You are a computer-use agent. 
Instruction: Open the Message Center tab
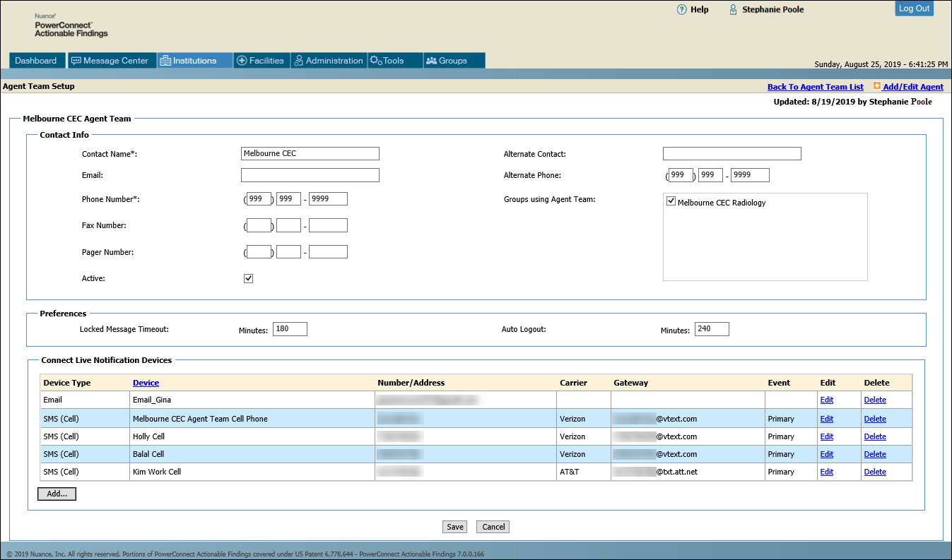pos(111,61)
